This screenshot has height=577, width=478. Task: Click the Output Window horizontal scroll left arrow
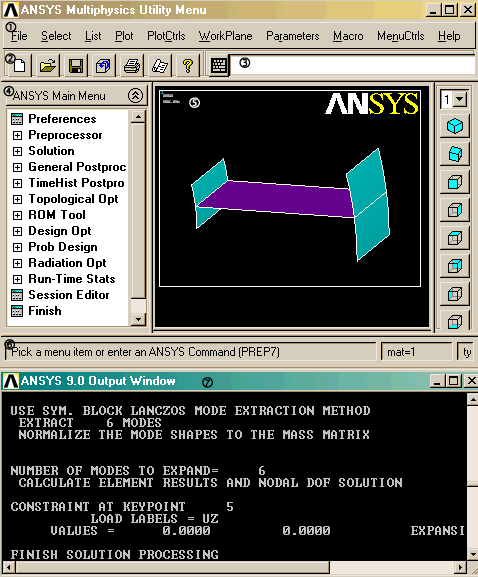[10, 567]
